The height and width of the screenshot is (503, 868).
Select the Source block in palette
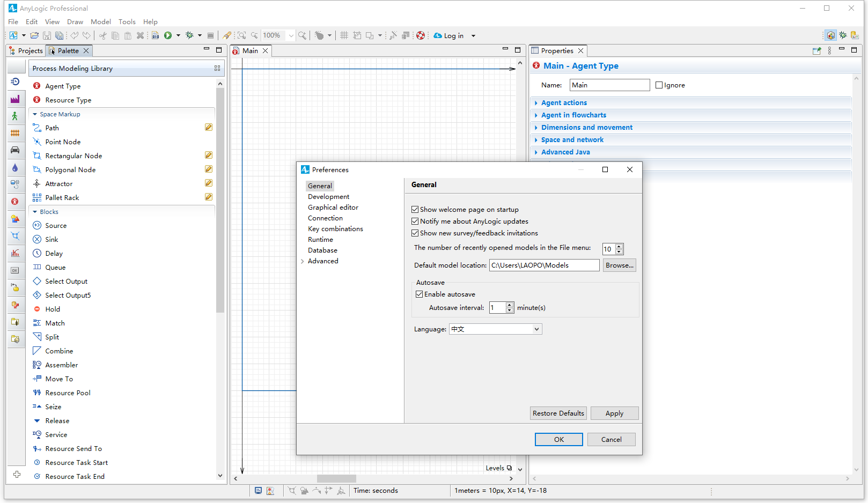pos(56,226)
